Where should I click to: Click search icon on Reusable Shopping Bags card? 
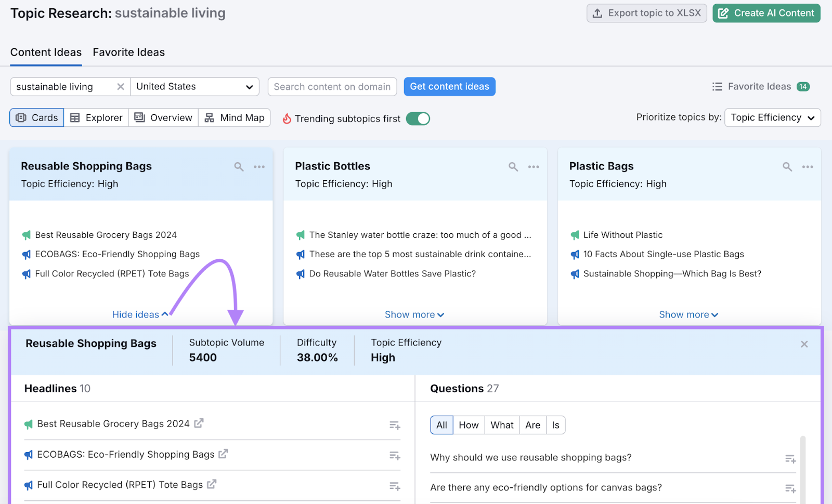(239, 167)
